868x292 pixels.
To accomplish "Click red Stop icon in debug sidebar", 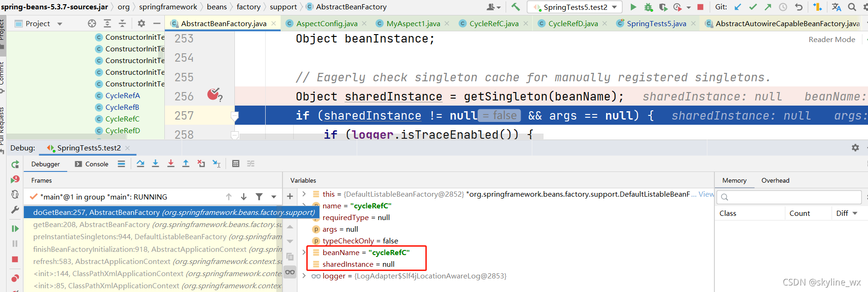I will [15, 259].
